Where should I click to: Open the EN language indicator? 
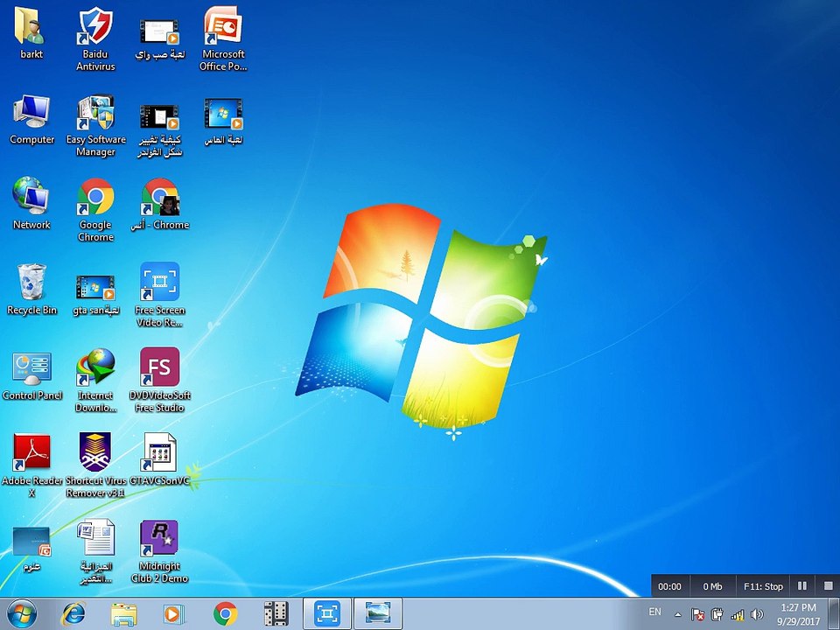[654, 612]
